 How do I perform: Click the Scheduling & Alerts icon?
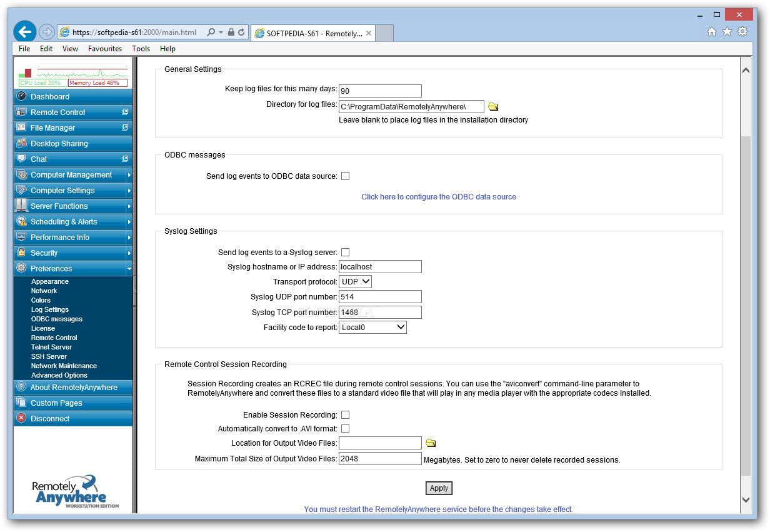pos(21,221)
